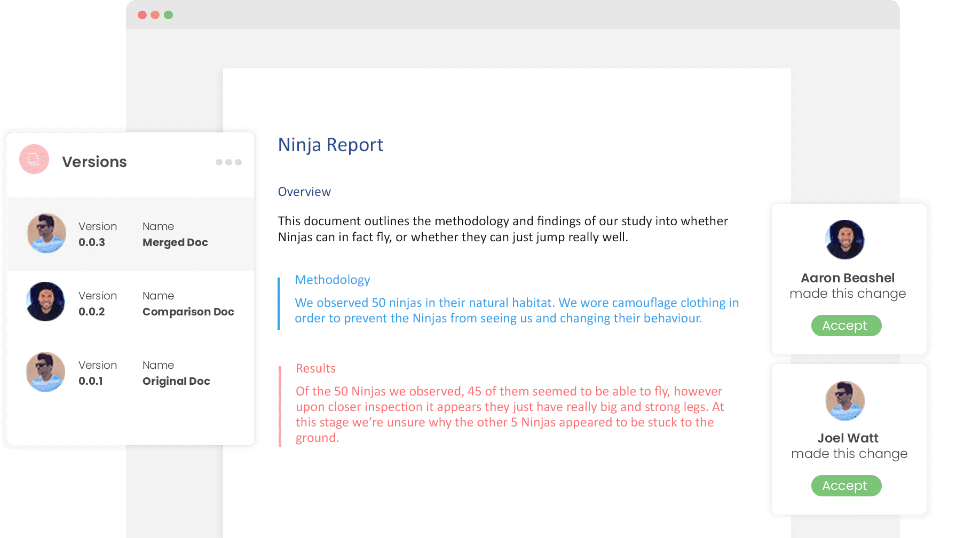Click the Methodology paragraph about 50 ninjas

(x=517, y=311)
